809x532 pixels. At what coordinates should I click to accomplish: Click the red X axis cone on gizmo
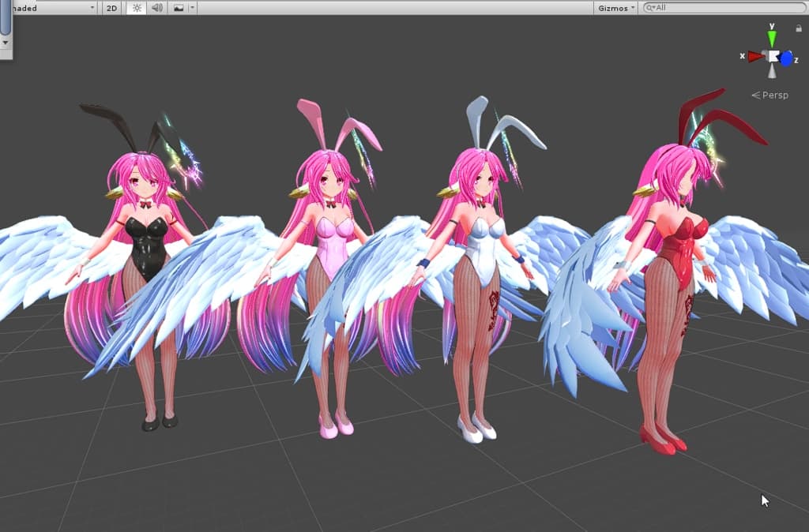(x=755, y=56)
